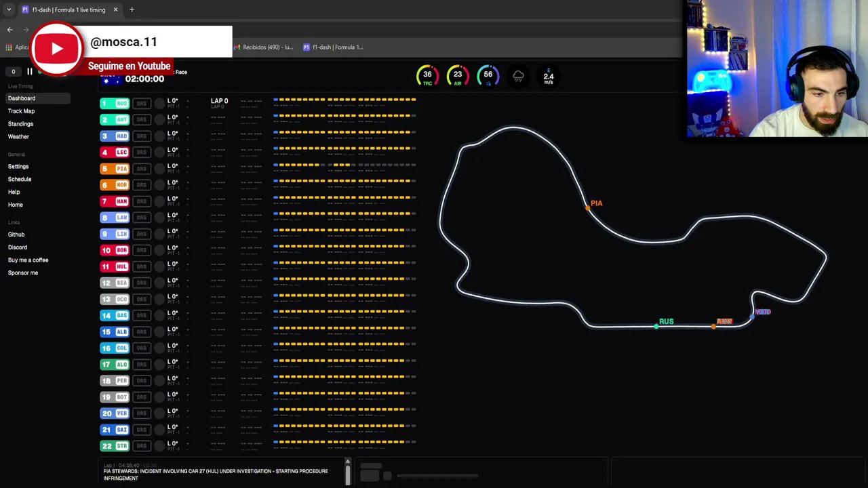
Task: Click the mini-sector bar in PIA row
Action: [344, 165]
